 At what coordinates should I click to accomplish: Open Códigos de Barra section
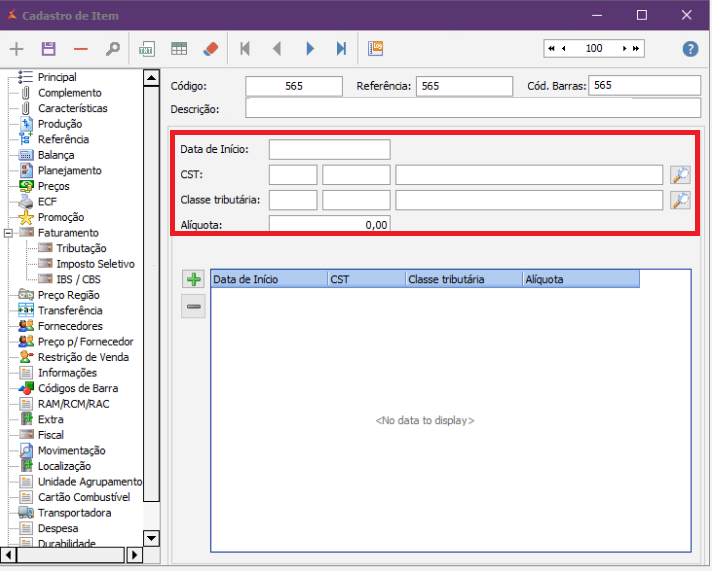pyautogui.click(x=78, y=388)
